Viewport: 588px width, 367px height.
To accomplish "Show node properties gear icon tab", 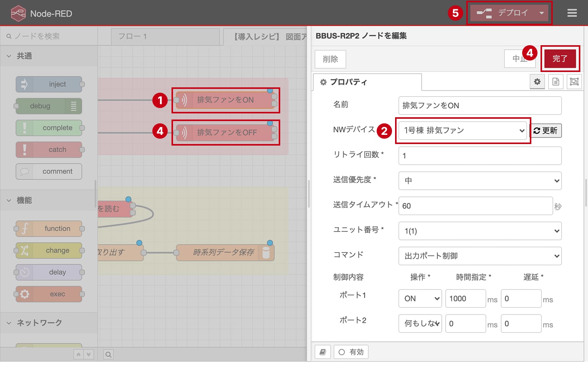I will click(537, 82).
